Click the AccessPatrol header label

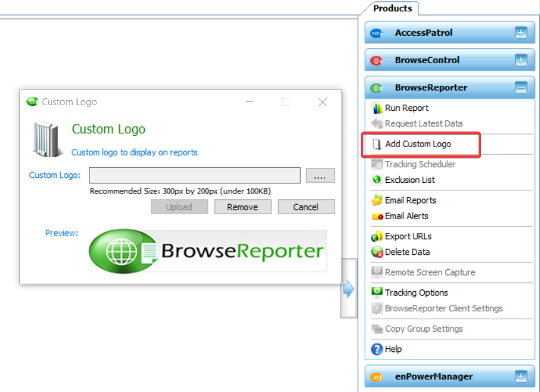423,33
